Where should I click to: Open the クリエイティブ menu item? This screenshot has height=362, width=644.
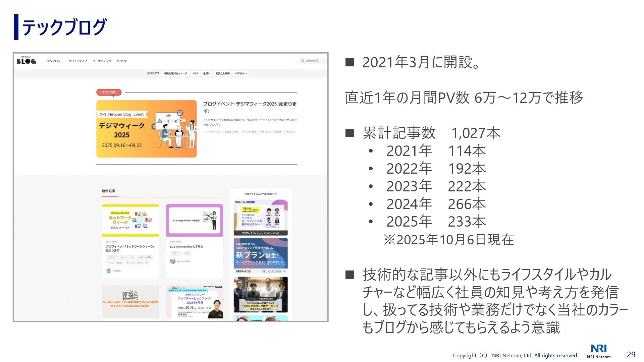coord(77,61)
